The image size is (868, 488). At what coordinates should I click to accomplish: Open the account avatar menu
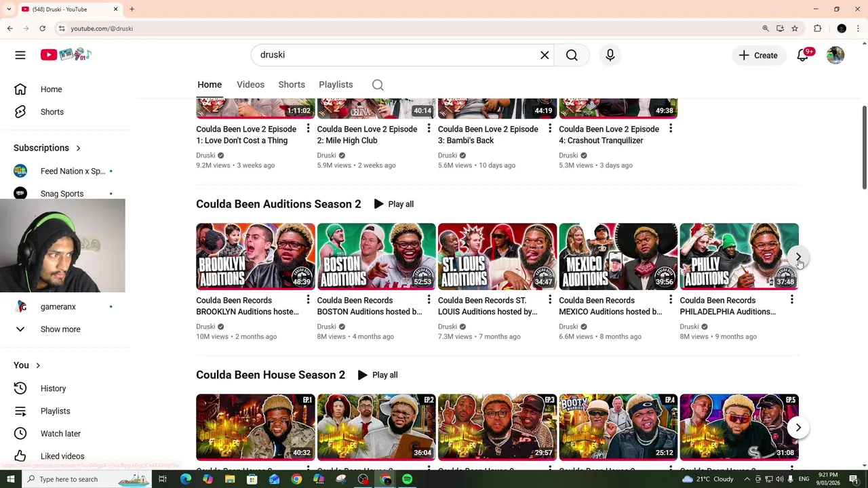tap(835, 55)
